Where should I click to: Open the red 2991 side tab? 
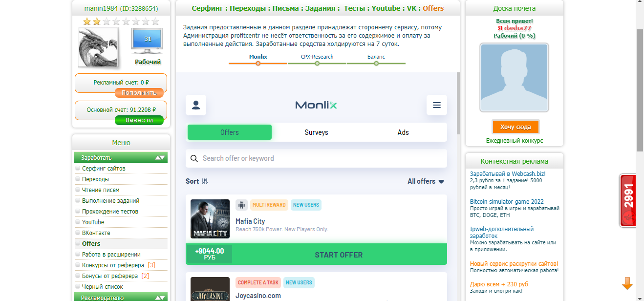click(x=627, y=200)
